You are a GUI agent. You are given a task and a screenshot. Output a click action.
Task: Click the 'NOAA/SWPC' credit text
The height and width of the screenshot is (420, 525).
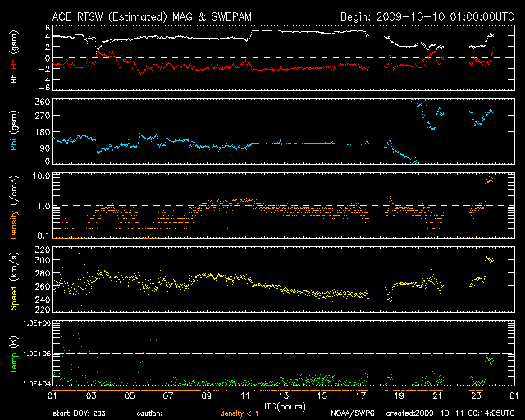pos(353,413)
